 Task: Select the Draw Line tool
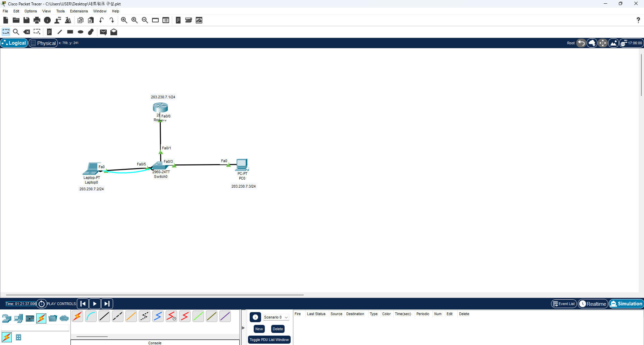(x=60, y=32)
